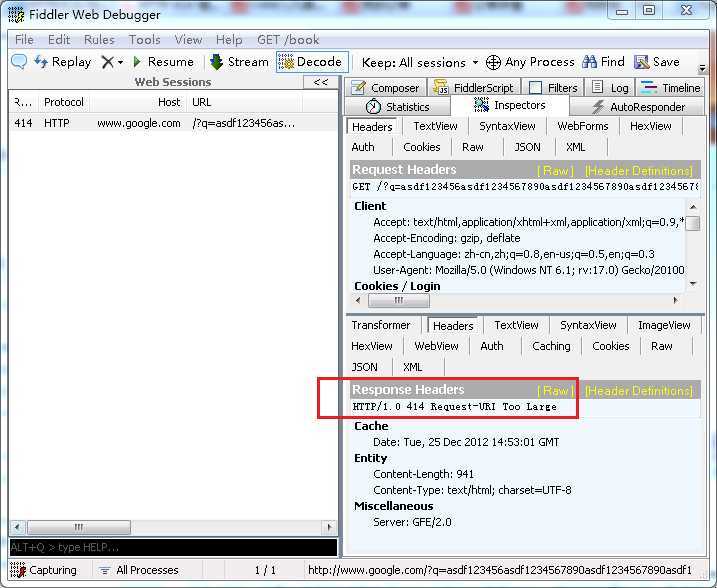Select request Raw tab
Image resolution: width=717 pixels, height=588 pixels.
click(472, 147)
